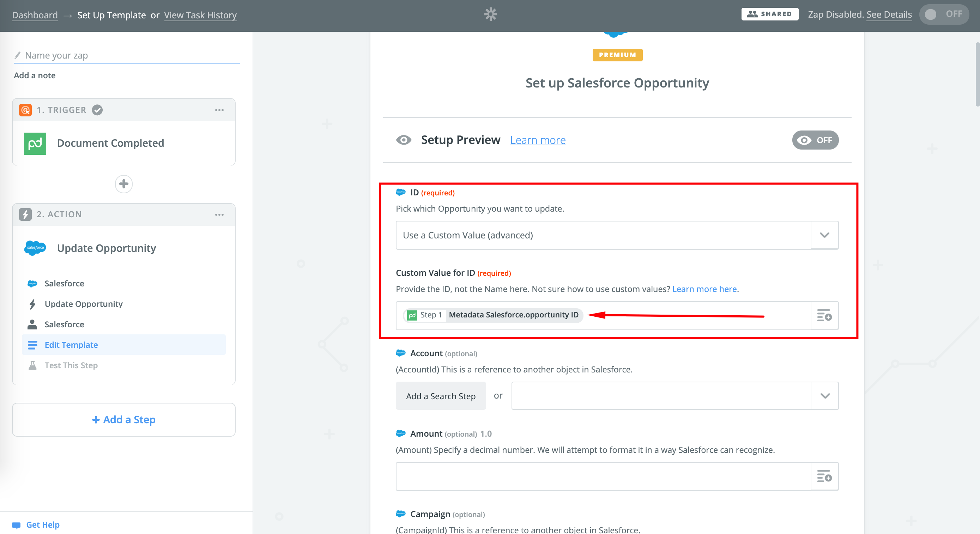The height and width of the screenshot is (534, 980).
Task: Click Add a Search Step button
Action: click(441, 396)
